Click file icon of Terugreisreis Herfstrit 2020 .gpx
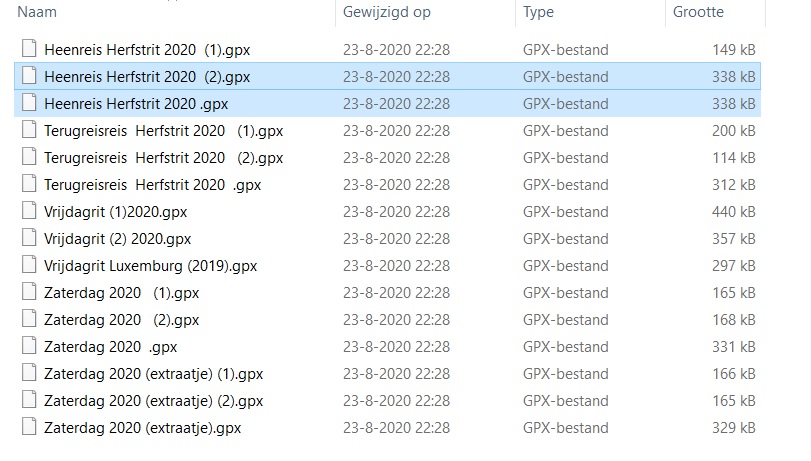Image resolution: width=811 pixels, height=461 pixels. click(29, 183)
